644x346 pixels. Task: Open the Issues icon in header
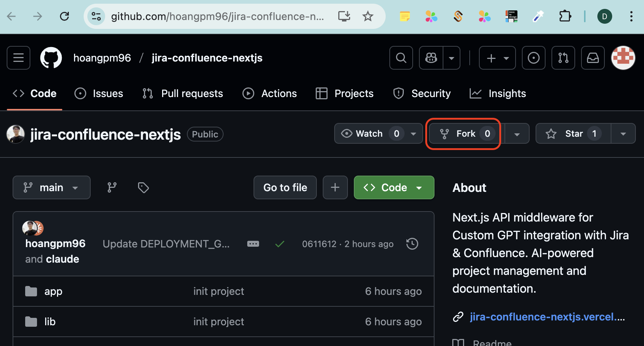[x=533, y=58]
